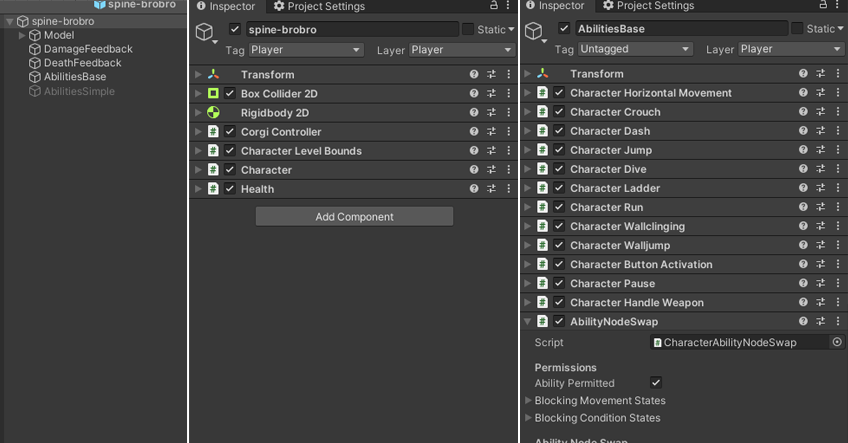Select DeathFeedback in the hierarchy
Viewport: 848px width, 443px height.
pos(82,63)
